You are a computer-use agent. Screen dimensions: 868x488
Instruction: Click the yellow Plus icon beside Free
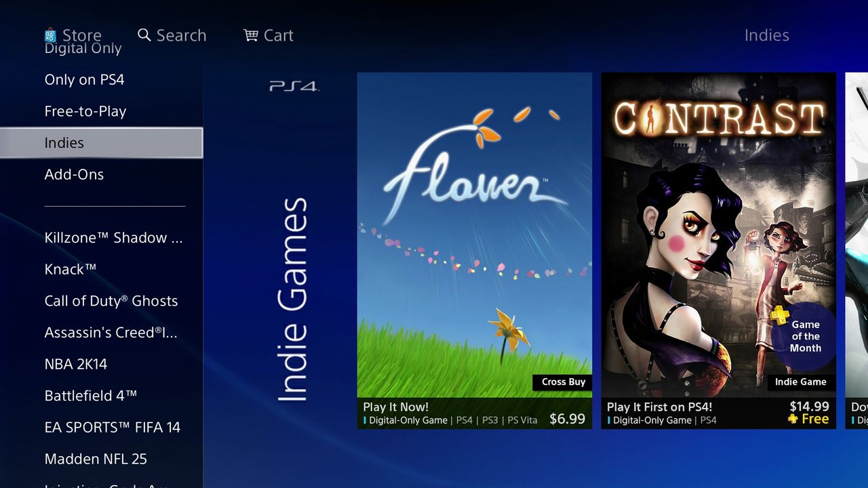point(792,420)
